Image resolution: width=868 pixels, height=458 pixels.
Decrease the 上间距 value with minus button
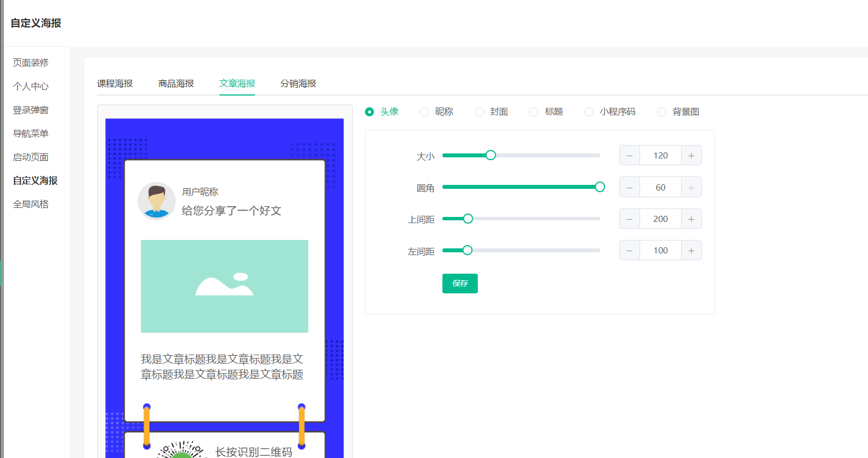coord(629,219)
